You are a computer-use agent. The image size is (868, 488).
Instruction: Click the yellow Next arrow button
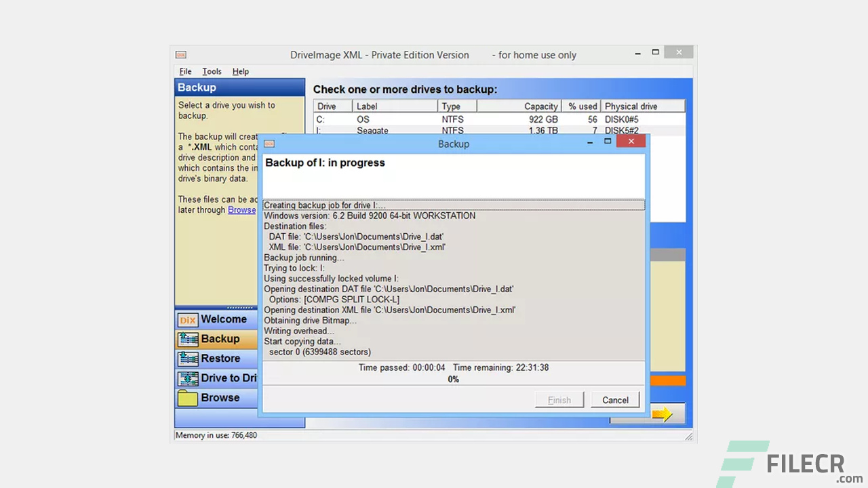point(663,414)
